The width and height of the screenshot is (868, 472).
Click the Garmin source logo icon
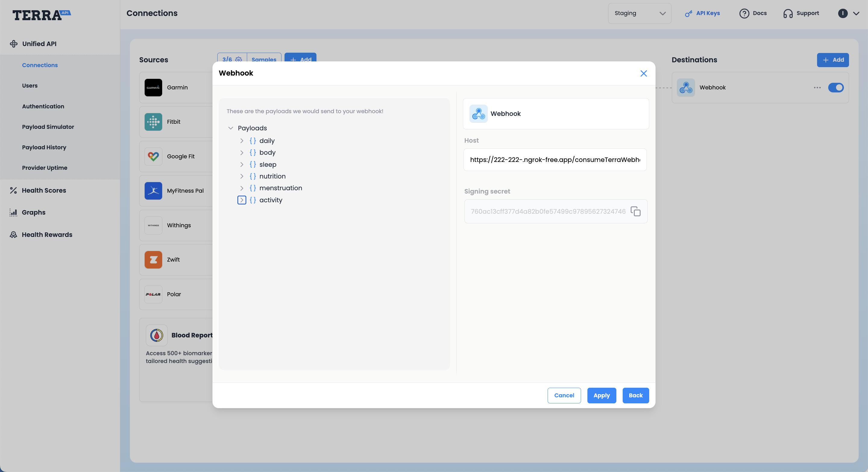coord(153,88)
